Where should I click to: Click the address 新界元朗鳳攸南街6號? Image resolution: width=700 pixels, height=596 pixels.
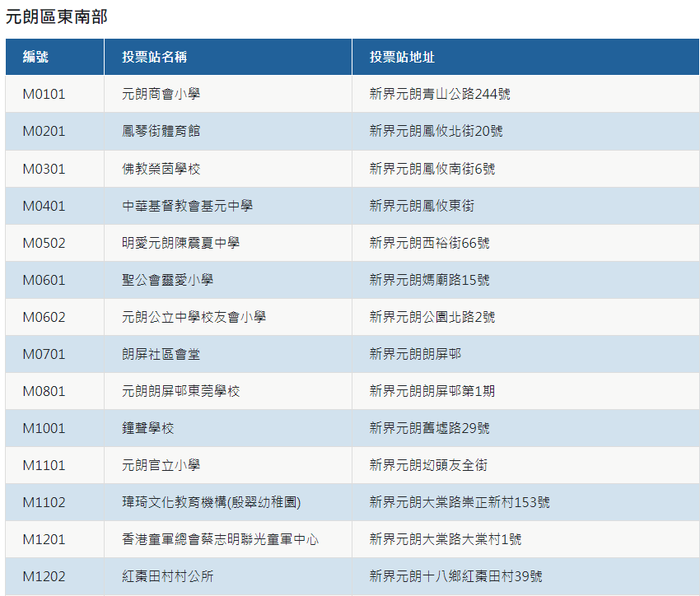(432, 169)
